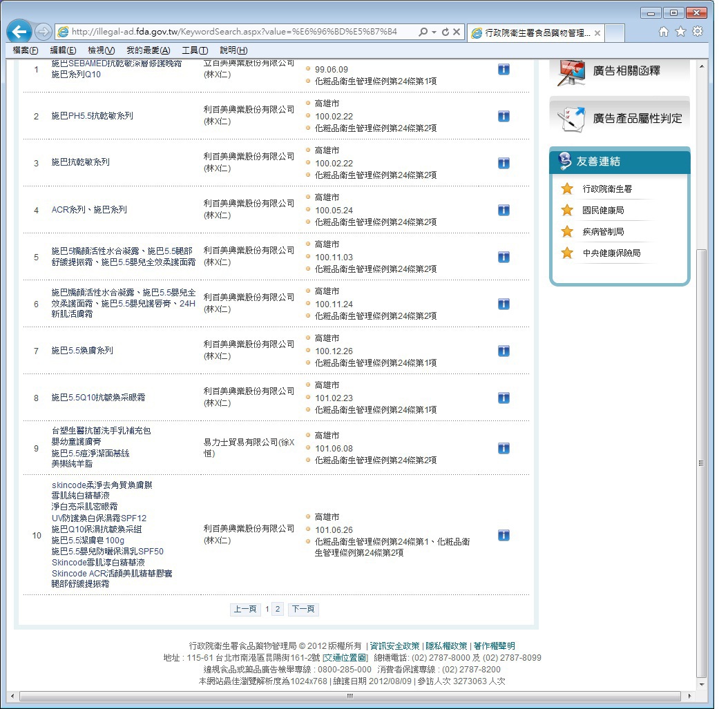Open info icon for row dated 100.11.03
The image size is (728, 709).
point(504,257)
